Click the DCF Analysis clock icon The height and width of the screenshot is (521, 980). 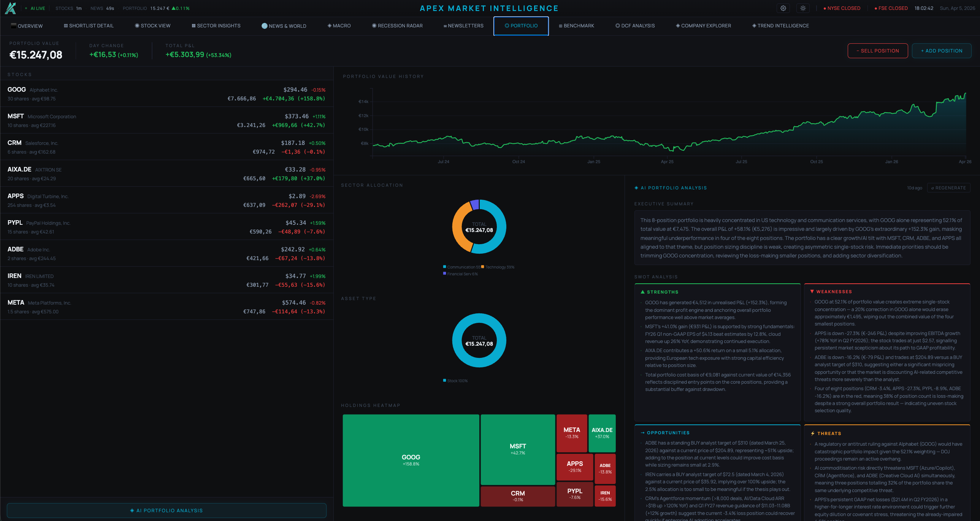pos(617,26)
